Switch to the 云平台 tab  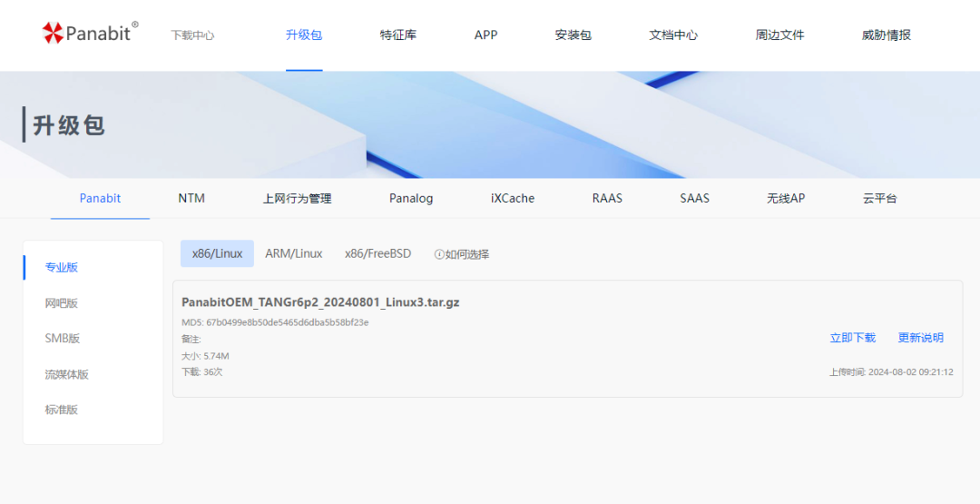click(x=879, y=199)
